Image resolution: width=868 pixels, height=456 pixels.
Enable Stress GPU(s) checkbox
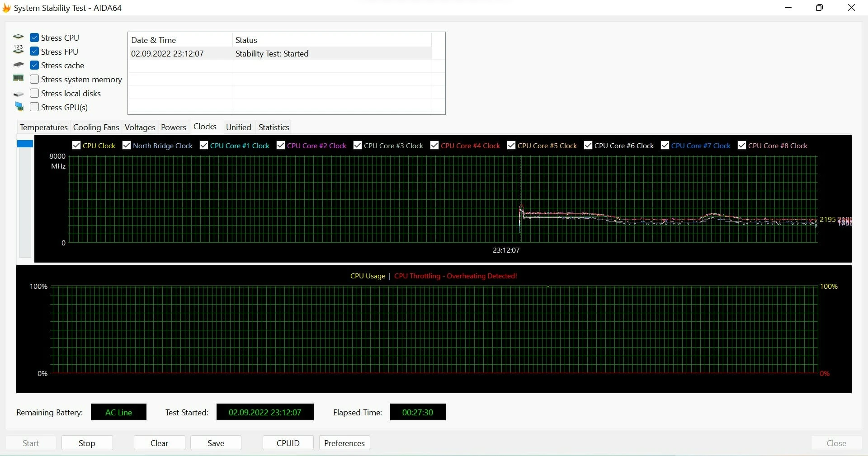click(34, 107)
